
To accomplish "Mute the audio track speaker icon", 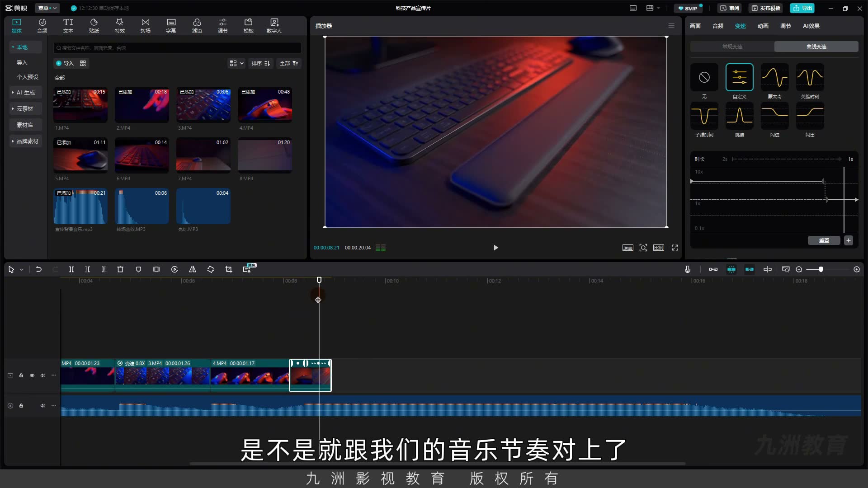I will pyautogui.click(x=43, y=406).
